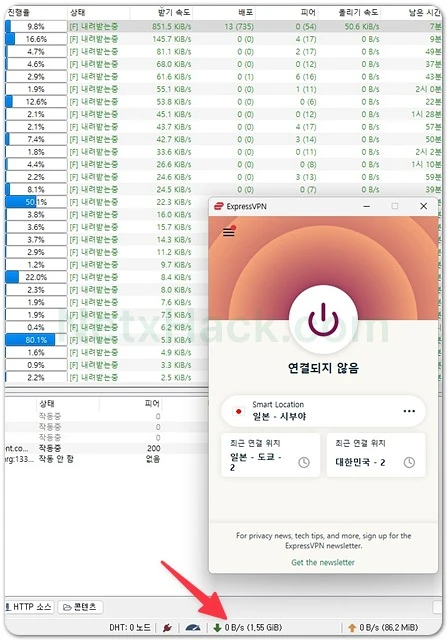Click the 80.1% progress bar
Screen dimensions: 447x640
pyautogui.click(x=36, y=340)
